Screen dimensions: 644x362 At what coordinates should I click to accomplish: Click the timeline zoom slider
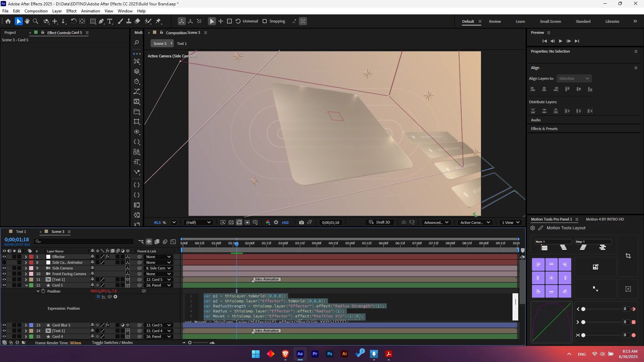pos(190,343)
